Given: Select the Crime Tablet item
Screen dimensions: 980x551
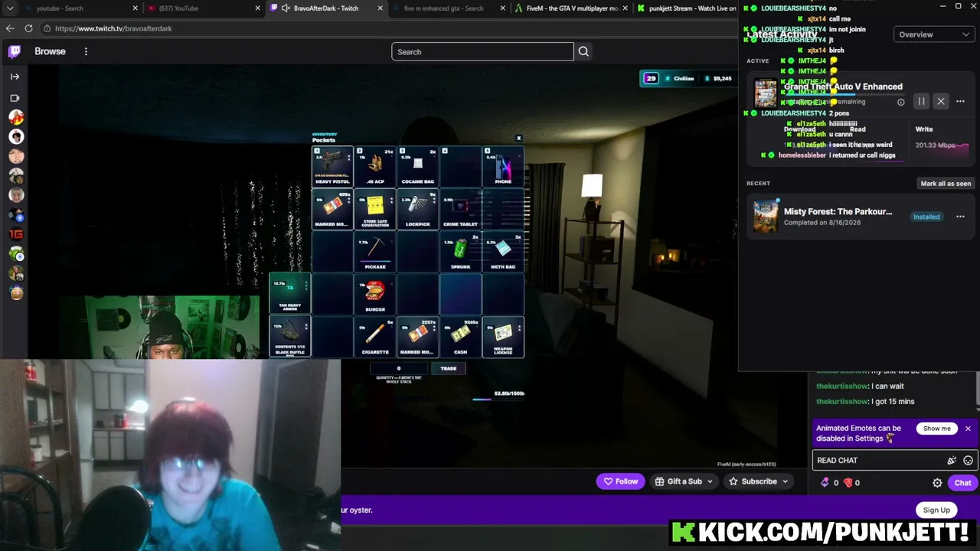Looking at the screenshot, I should click(461, 209).
